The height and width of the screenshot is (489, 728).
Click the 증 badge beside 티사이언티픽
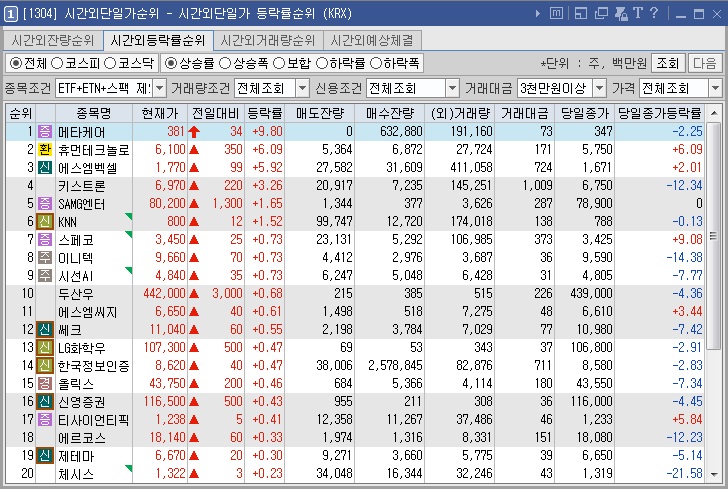(x=45, y=419)
